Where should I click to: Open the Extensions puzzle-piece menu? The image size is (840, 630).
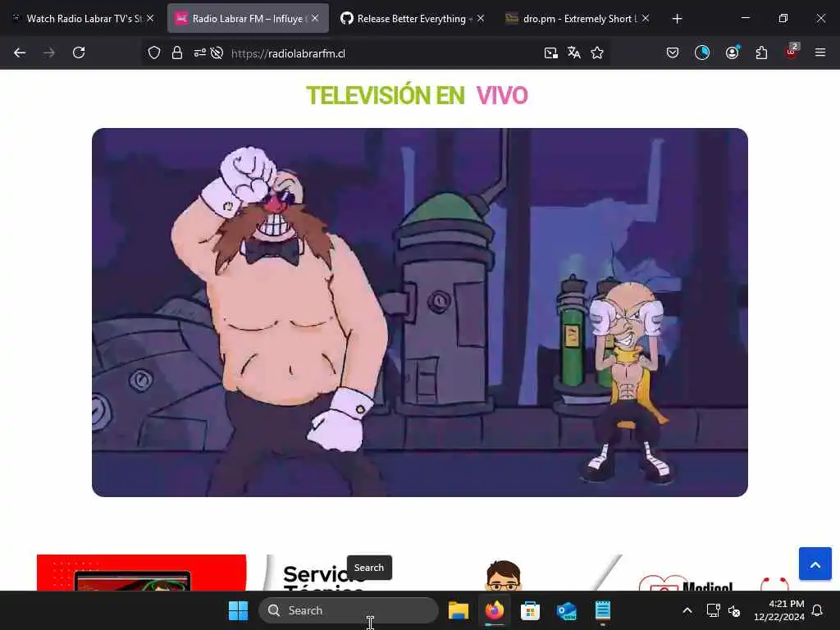coord(761,52)
